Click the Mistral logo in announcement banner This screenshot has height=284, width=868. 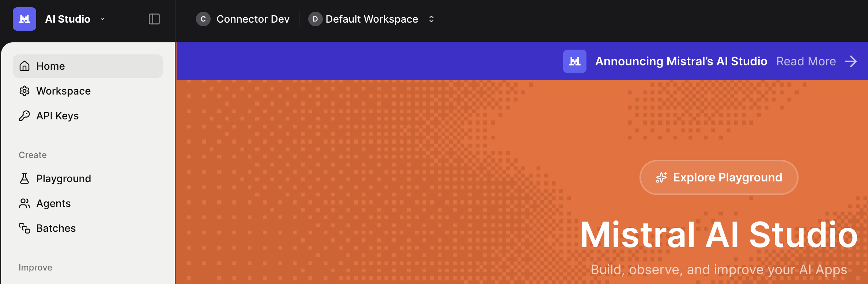[x=574, y=61]
